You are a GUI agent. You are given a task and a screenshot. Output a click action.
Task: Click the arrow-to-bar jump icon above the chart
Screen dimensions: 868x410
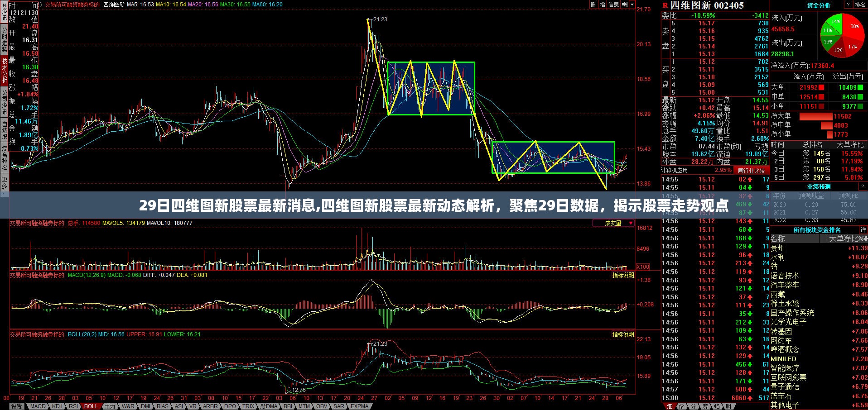[625, 5]
